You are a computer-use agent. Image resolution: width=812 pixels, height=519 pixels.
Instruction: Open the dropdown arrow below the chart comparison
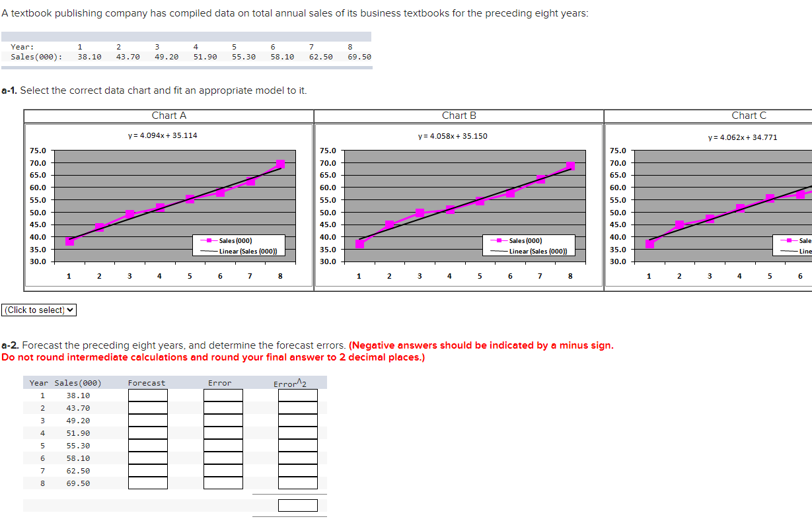tap(69, 310)
